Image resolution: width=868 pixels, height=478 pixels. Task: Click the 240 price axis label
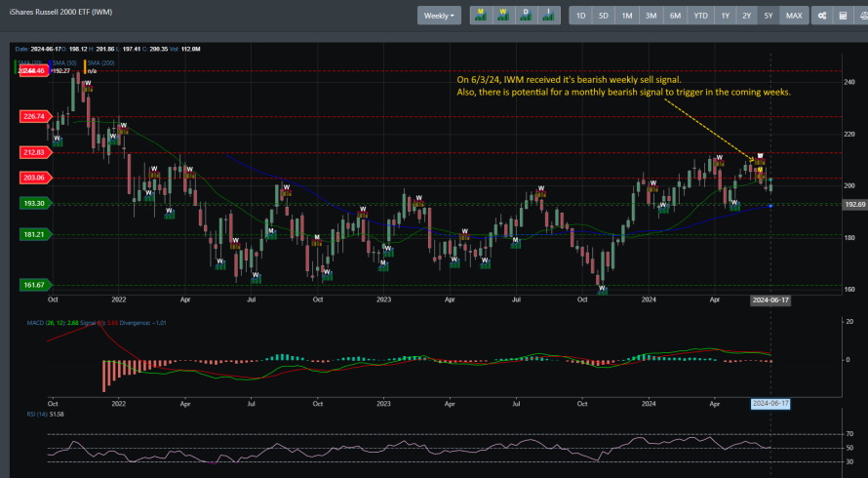click(849, 82)
